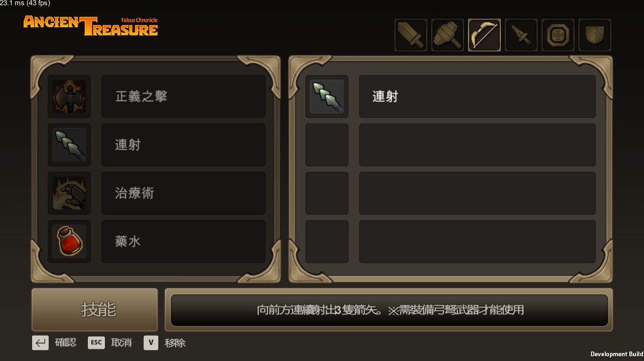Select the shield category icon
This screenshot has width=644, height=361.
click(x=595, y=35)
